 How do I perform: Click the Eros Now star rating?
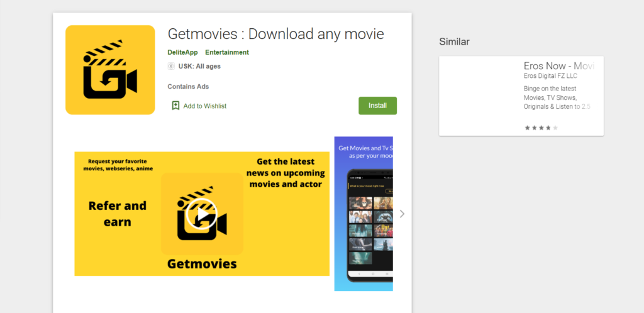[x=541, y=128]
